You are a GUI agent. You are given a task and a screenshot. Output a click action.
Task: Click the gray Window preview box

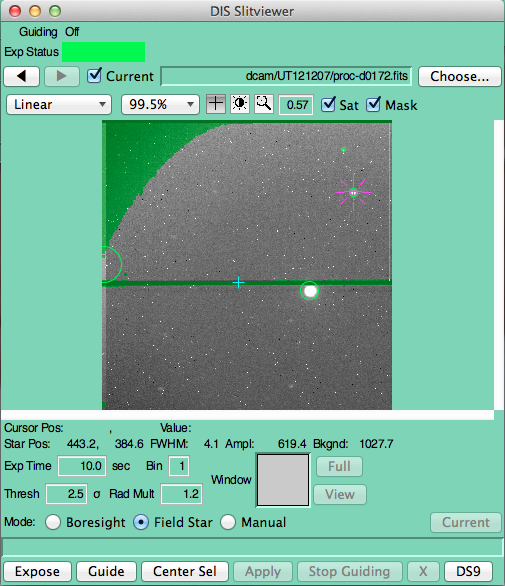[x=283, y=480]
